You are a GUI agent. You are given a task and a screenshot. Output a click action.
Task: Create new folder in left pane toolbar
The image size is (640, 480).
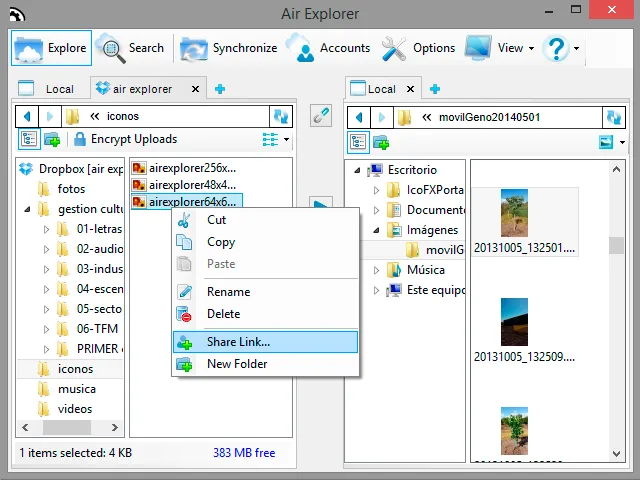pyautogui.click(x=52, y=139)
